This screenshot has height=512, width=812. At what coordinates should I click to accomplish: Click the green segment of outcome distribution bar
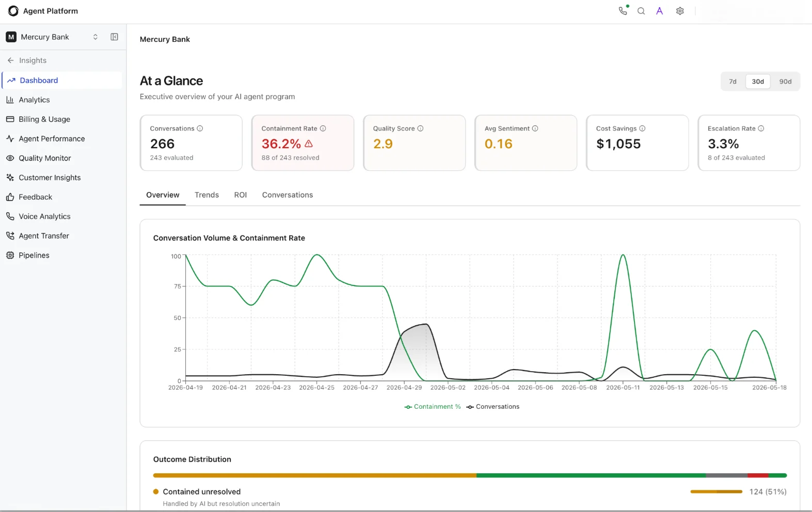click(x=591, y=475)
